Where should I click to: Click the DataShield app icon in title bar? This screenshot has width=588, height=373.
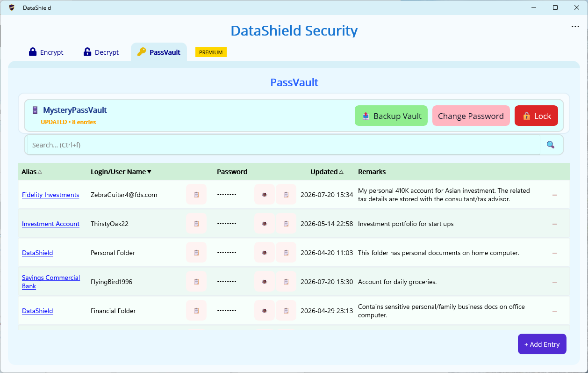12,7
